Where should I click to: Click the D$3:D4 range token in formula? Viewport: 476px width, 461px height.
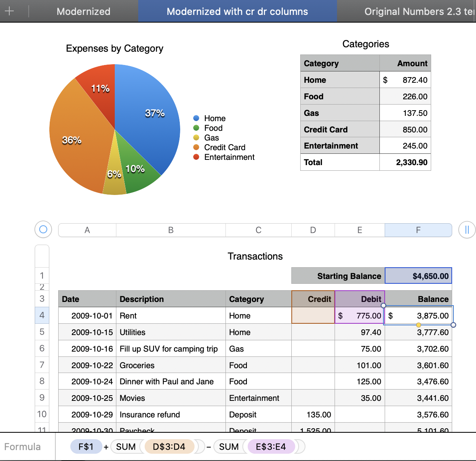tap(169, 447)
